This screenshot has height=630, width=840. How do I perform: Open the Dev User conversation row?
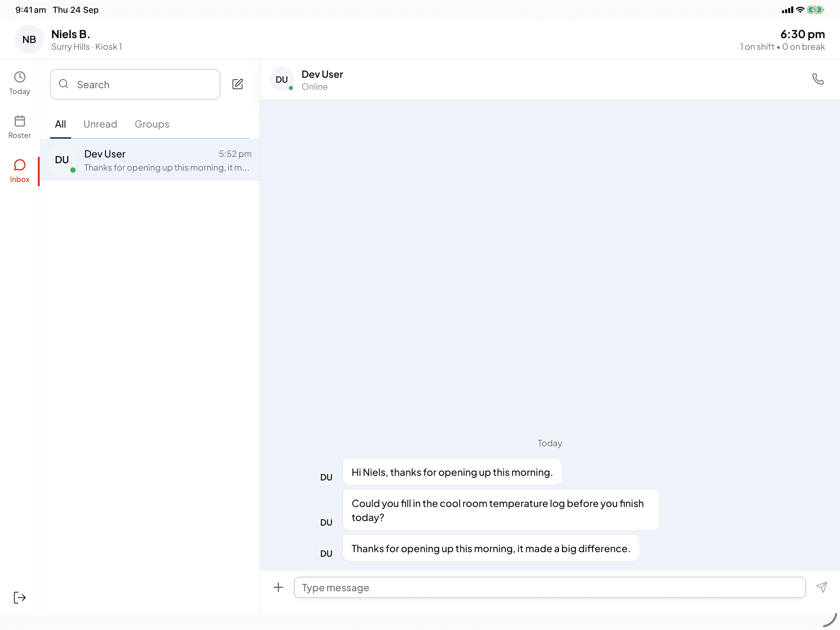150,160
